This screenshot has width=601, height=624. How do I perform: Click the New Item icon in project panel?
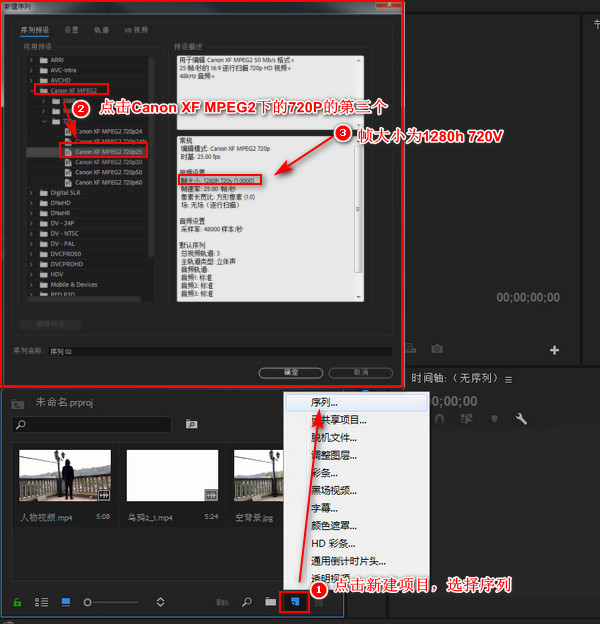click(295, 602)
